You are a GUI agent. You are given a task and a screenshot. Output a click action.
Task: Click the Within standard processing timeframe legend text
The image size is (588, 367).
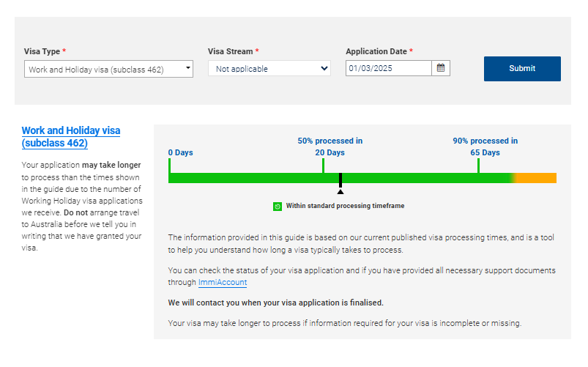[x=345, y=207]
